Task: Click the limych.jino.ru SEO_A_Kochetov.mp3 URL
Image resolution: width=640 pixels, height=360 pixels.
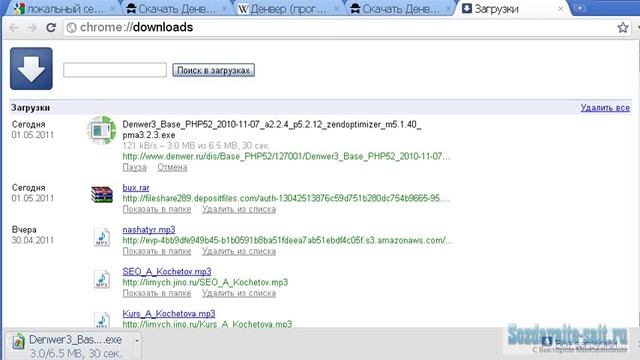Action: 205,282
